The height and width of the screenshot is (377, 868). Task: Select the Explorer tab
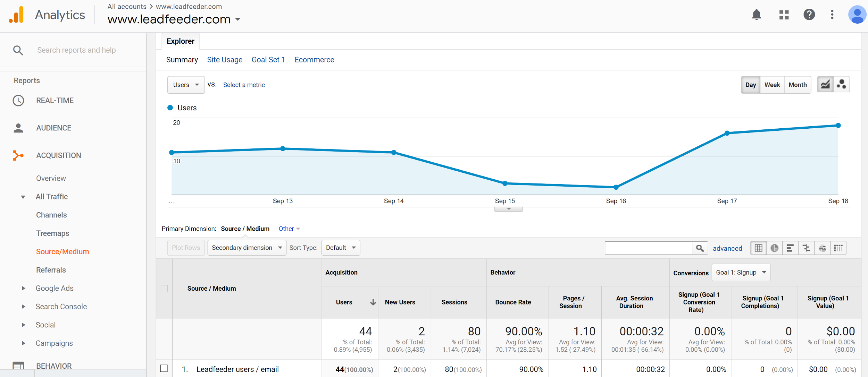coord(181,41)
